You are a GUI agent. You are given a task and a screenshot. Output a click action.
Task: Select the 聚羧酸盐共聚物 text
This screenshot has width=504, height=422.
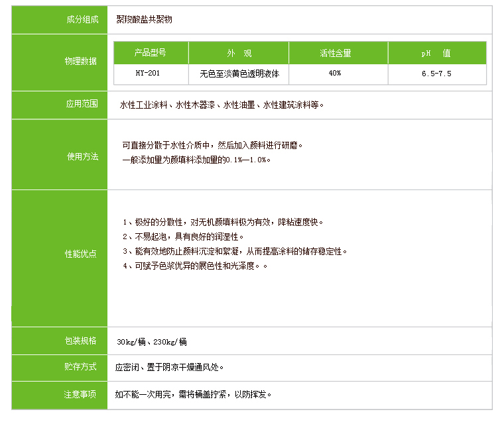coord(144,20)
